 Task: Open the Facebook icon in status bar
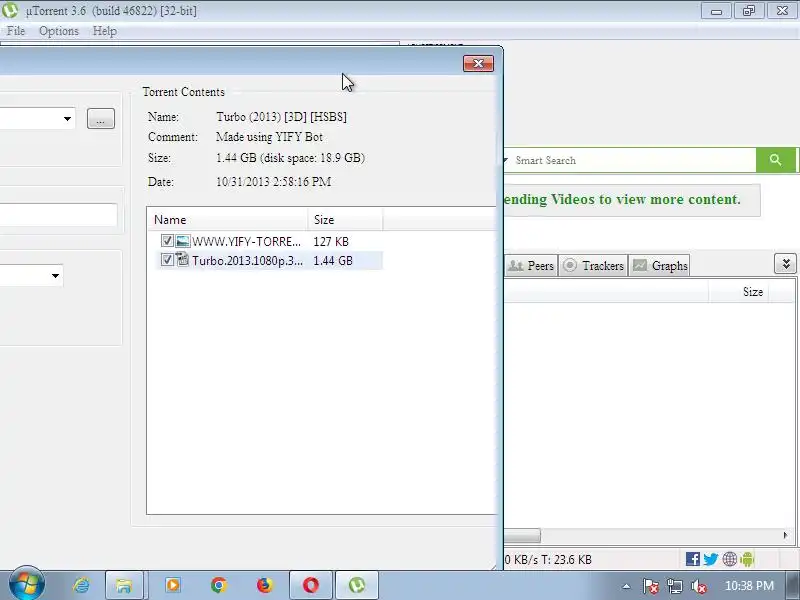692,559
